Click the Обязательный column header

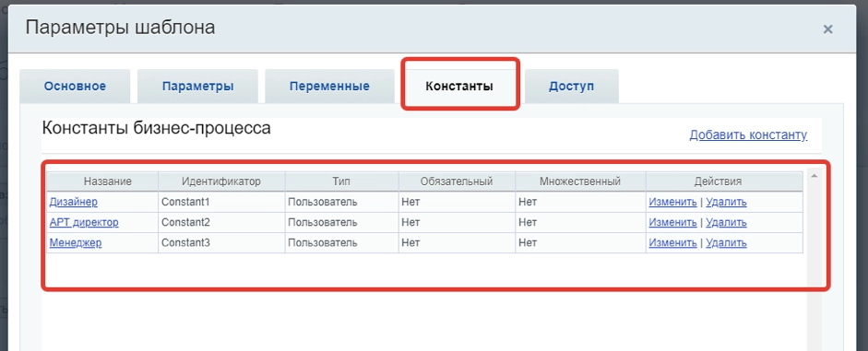tap(457, 181)
